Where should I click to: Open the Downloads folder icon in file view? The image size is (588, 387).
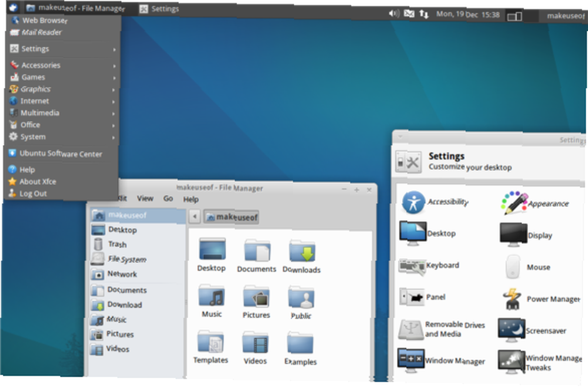coord(302,251)
